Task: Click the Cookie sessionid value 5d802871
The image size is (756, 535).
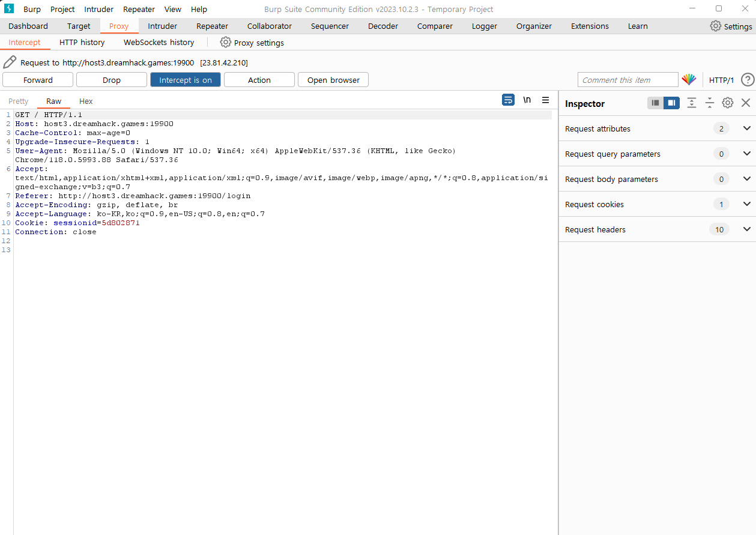Action: pyautogui.click(x=121, y=223)
